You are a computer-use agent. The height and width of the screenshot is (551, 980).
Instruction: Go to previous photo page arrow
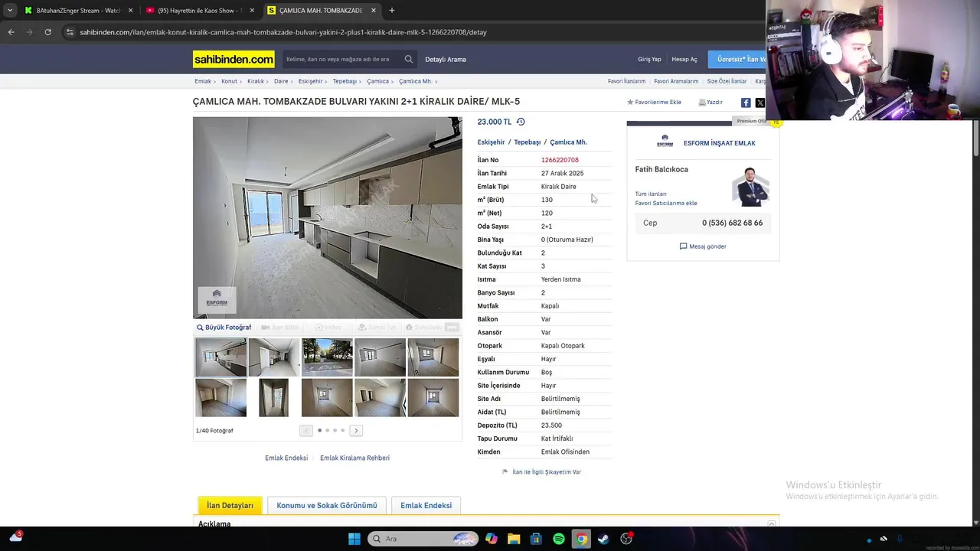click(x=306, y=431)
